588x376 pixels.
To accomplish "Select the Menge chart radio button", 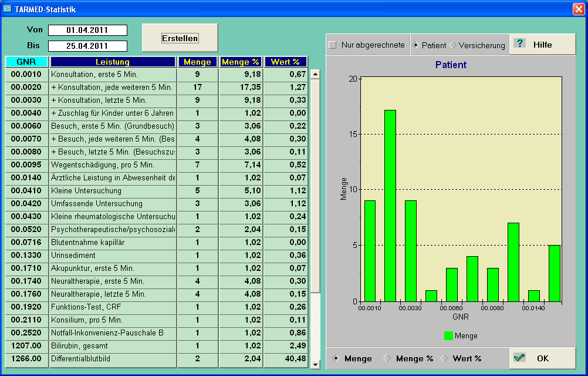I will [336, 358].
